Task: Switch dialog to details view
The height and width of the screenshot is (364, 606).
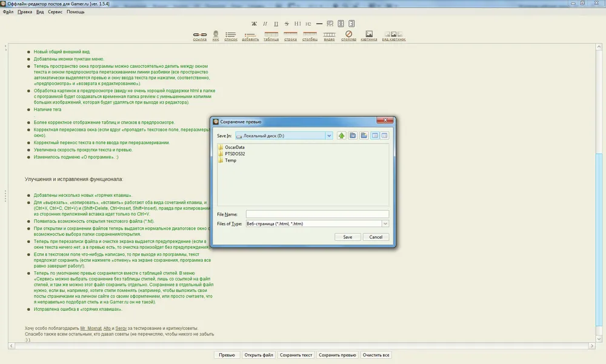Action: coord(384,136)
